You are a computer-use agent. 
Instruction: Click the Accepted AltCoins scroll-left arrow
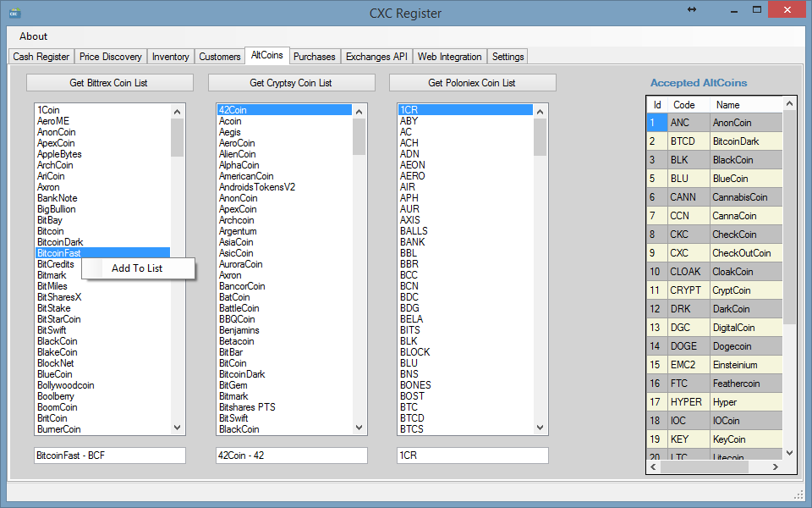click(654, 467)
